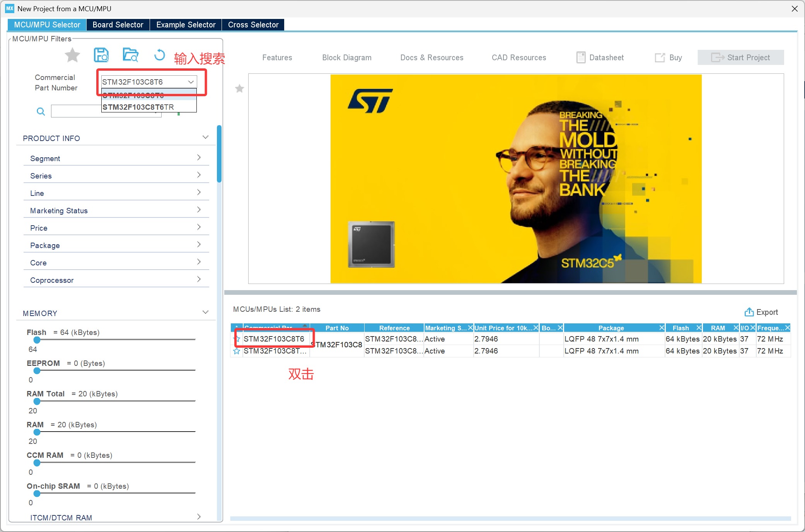Toggle the favorite star beside banner image
Viewport: 805px width, 532px height.
coord(240,89)
